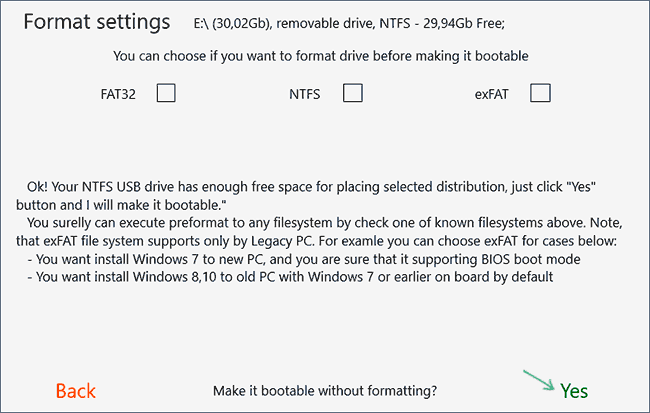650x413 pixels.
Task: Enable the FAT32 format checkbox
Action: (x=166, y=93)
